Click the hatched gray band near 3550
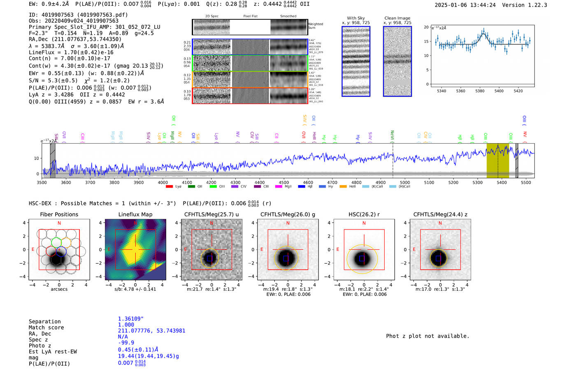 [53, 160]
